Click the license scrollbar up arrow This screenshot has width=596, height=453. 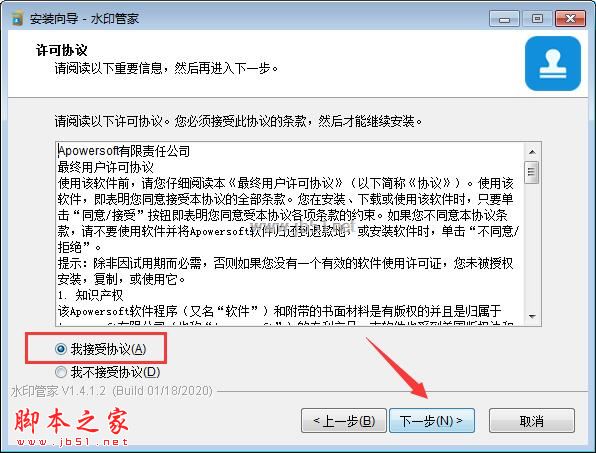coord(532,152)
